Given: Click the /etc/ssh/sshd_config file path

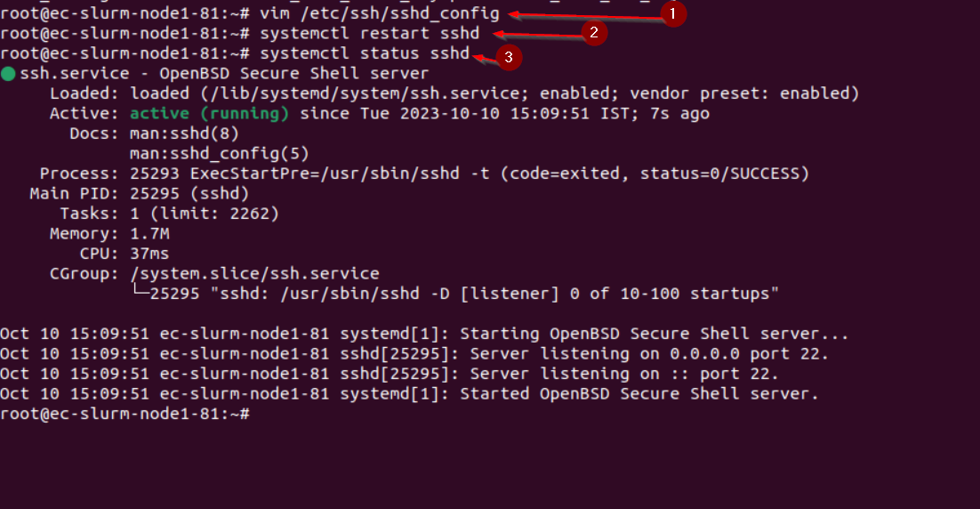Looking at the screenshot, I should pos(400,13).
